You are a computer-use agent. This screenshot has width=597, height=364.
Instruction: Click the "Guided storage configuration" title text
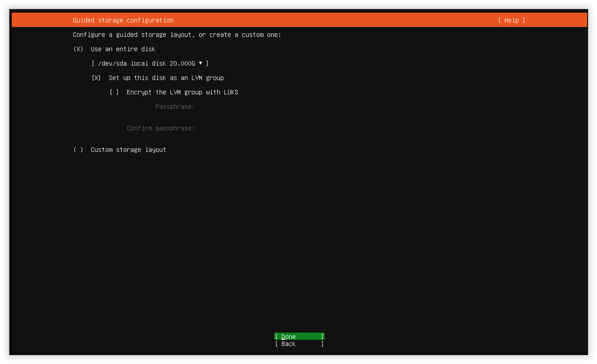tap(123, 20)
